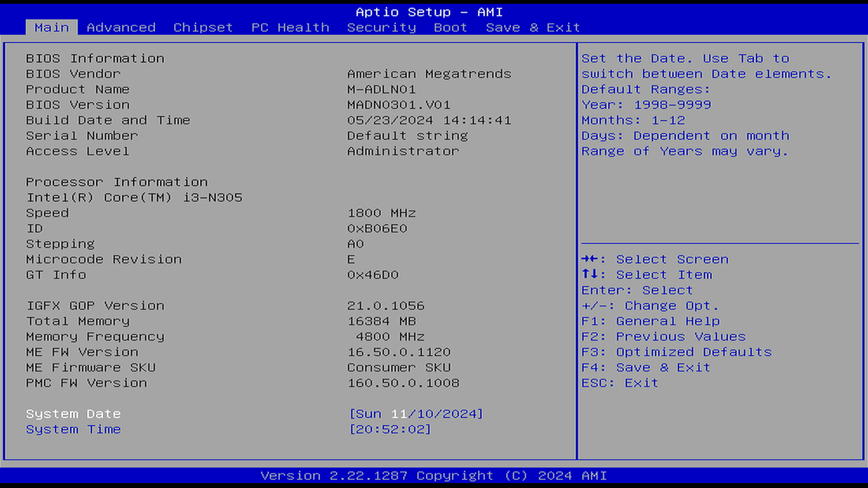The image size is (868, 488).
Task: Edit the system time value field
Action: (x=390, y=429)
